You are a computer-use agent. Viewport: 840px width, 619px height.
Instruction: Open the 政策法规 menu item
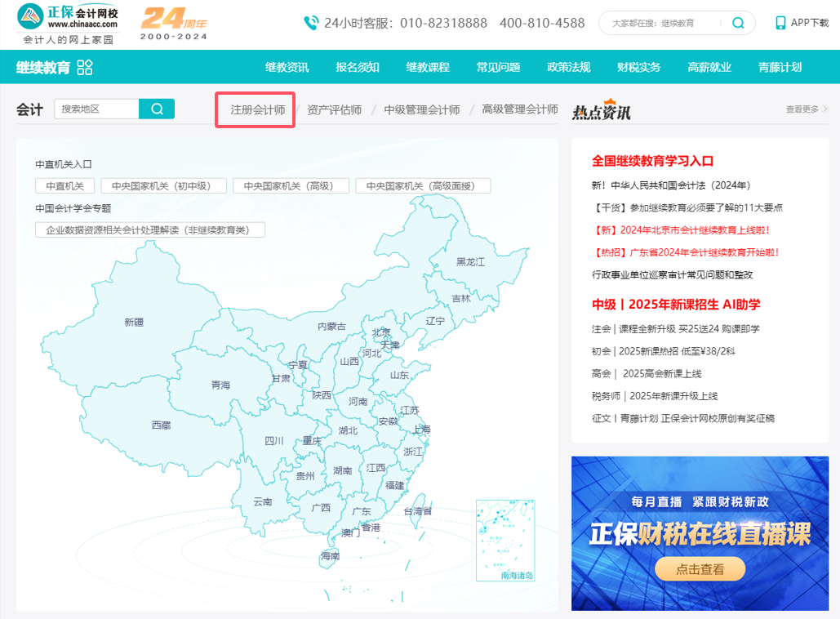pos(567,69)
